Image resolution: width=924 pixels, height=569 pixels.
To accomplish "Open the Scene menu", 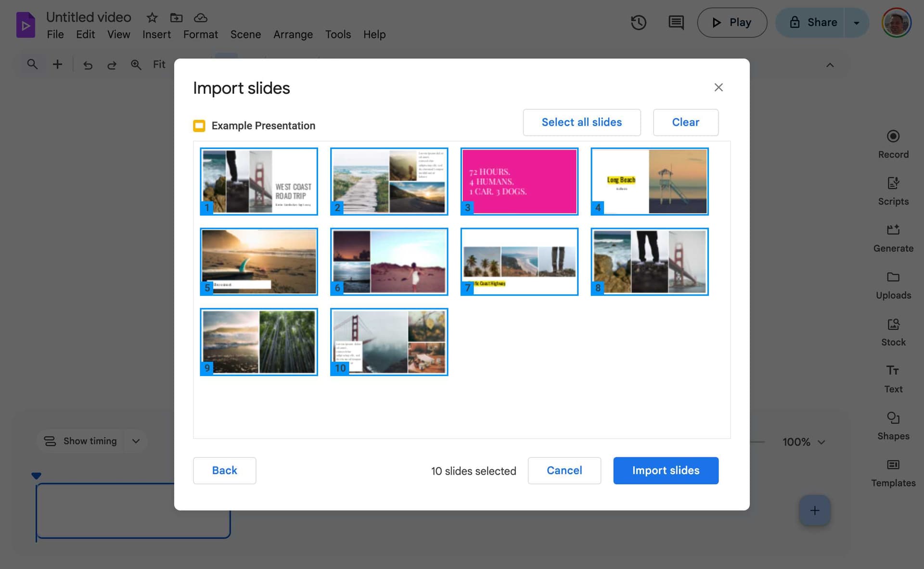I will 245,35.
